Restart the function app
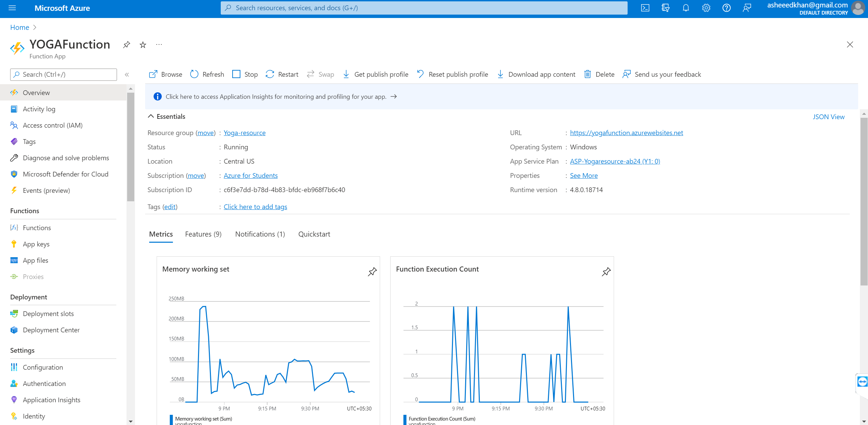The width and height of the screenshot is (868, 425). click(x=282, y=74)
